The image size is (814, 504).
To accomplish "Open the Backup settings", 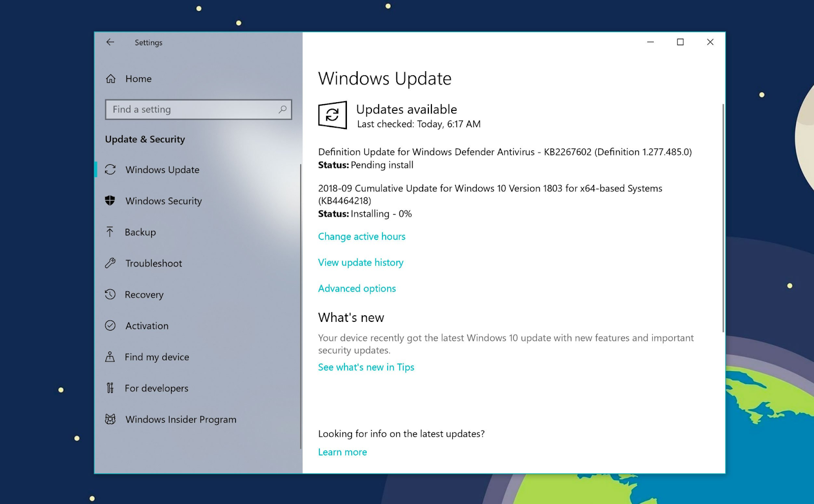I will (140, 232).
